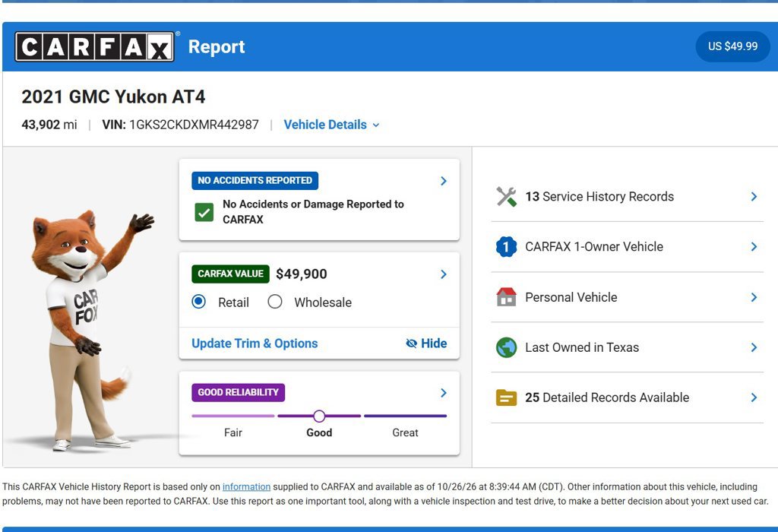Click the NO ACCIDENTS REPORTED badge

click(x=255, y=181)
